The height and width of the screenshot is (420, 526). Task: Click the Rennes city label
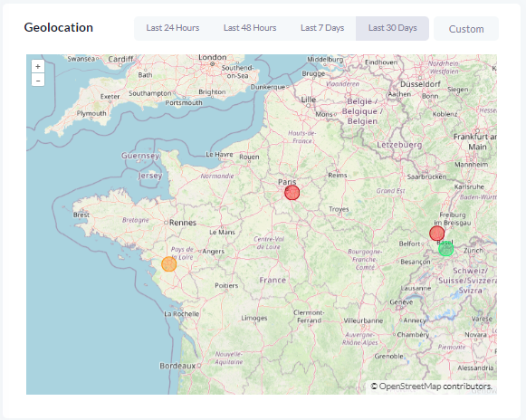(x=183, y=223)
